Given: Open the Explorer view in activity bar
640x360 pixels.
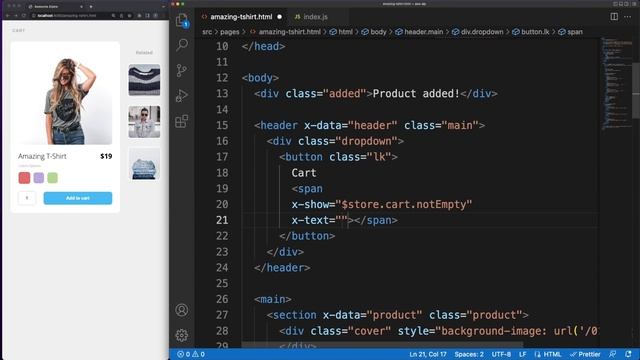Looking at the screenshot, I should point(182,20).
